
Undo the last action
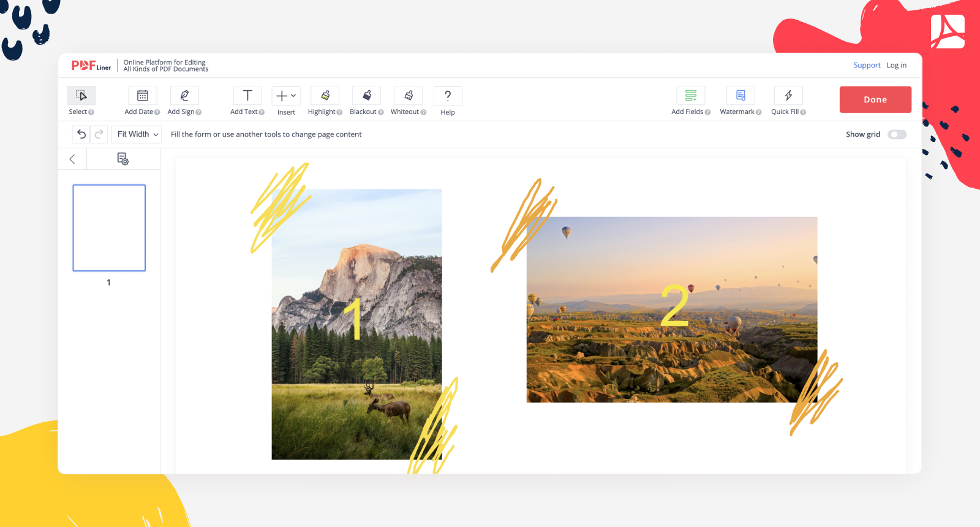pos(81,134)
